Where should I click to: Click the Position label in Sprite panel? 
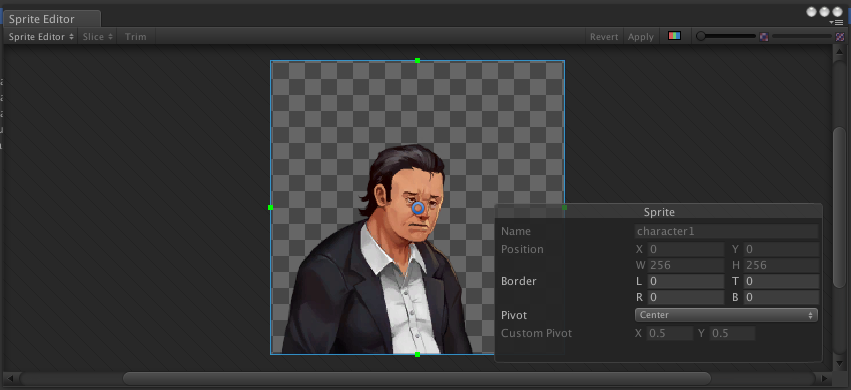click(x=522, y=250)
